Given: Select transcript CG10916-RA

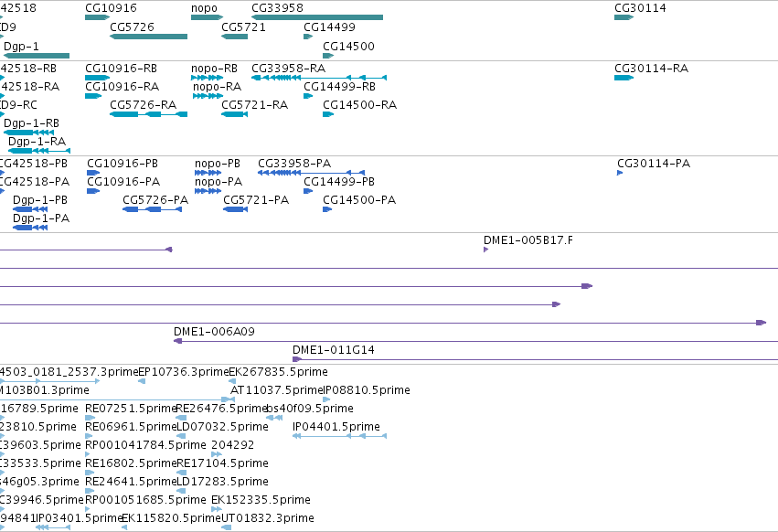Looking at the screenshot, I should (x=93, y=96).
